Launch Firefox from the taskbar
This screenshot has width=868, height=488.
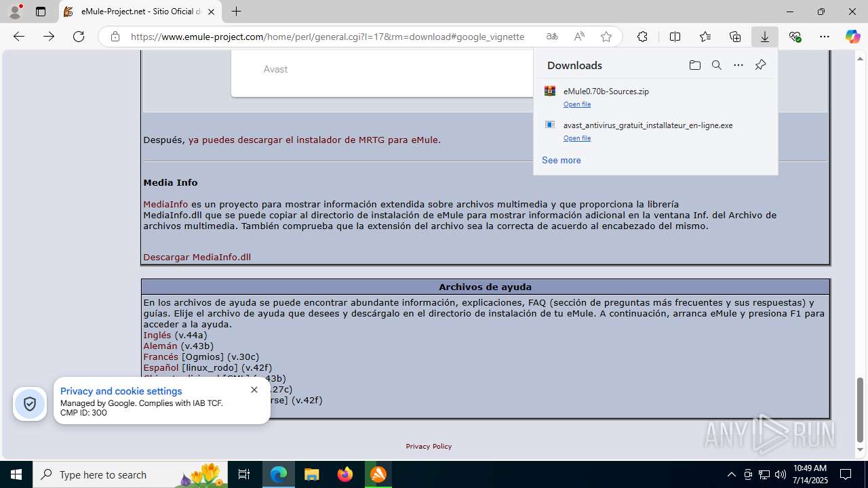coord(345,474)
